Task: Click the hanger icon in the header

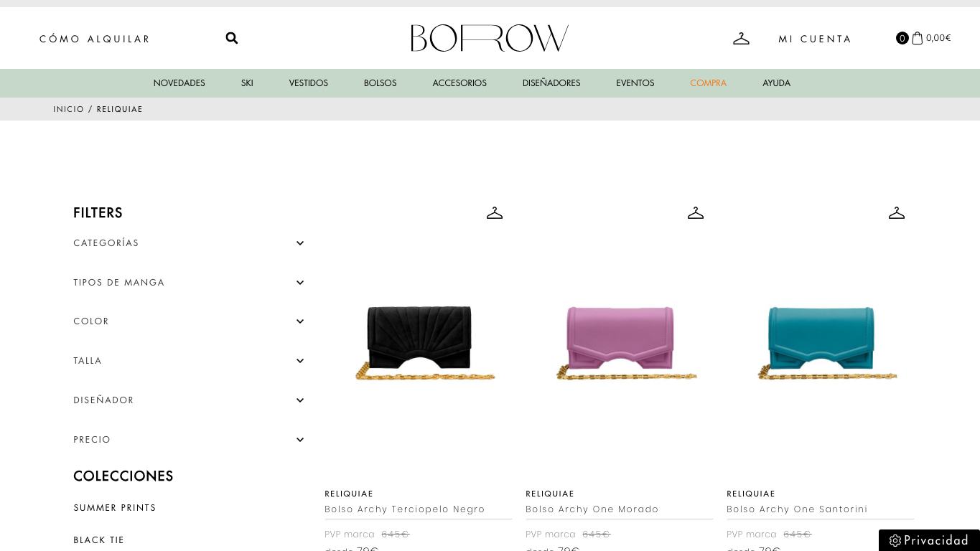Action: (x=742, y=38)
